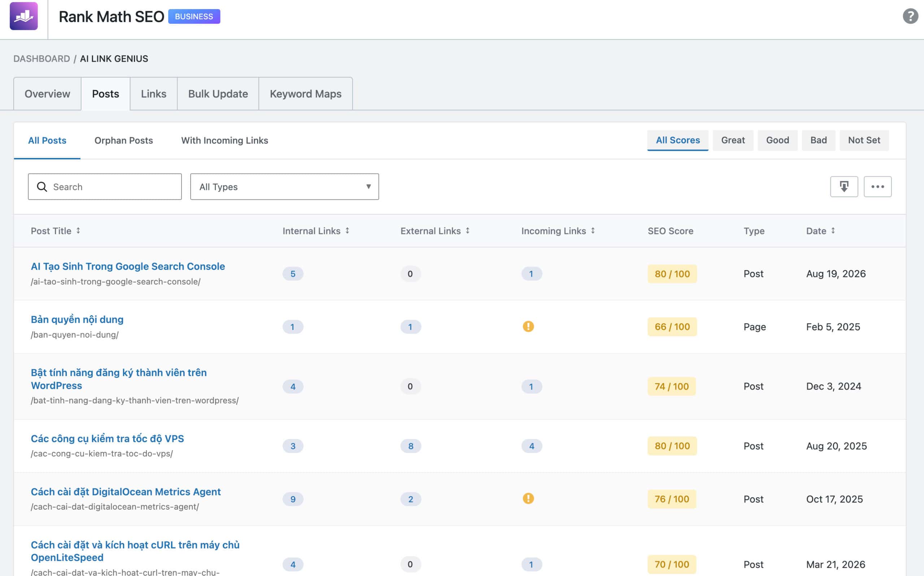924x576 pixels.
Task: Click the BUSINESS plan badge
Action: tap(194, 16)
